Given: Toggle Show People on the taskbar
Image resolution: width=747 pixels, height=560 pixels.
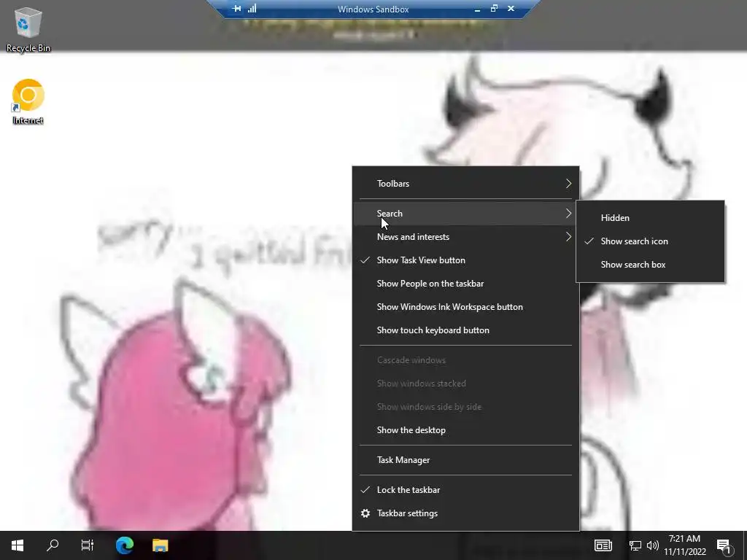Looking at the screenshot, I should coord(465,284).
